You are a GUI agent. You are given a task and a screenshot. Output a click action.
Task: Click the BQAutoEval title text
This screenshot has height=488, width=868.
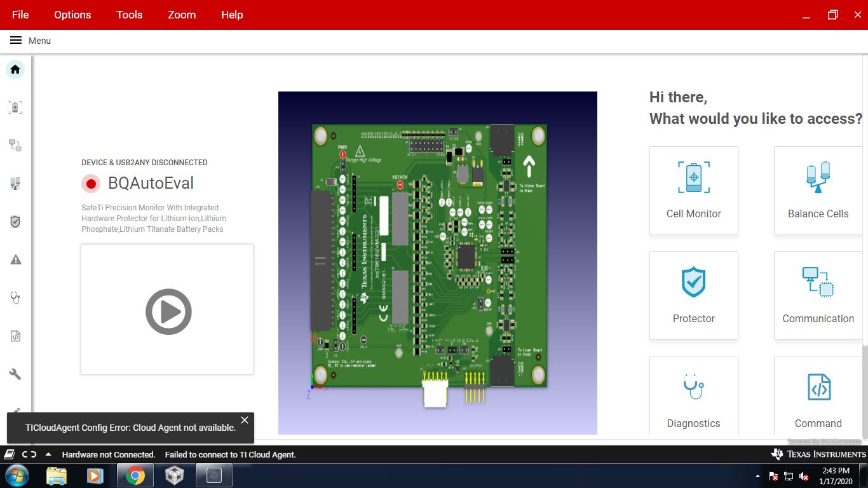tap(151, 184)
